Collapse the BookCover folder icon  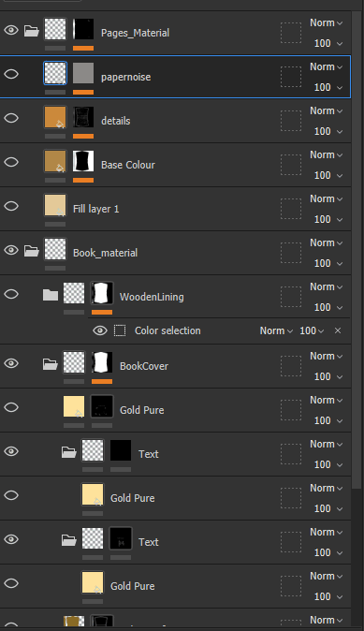(x=51, y=364)
